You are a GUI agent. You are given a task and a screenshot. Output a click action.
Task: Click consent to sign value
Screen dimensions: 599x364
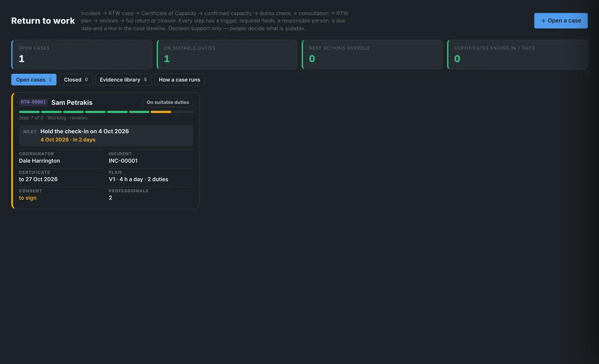[x=28, y=198]
